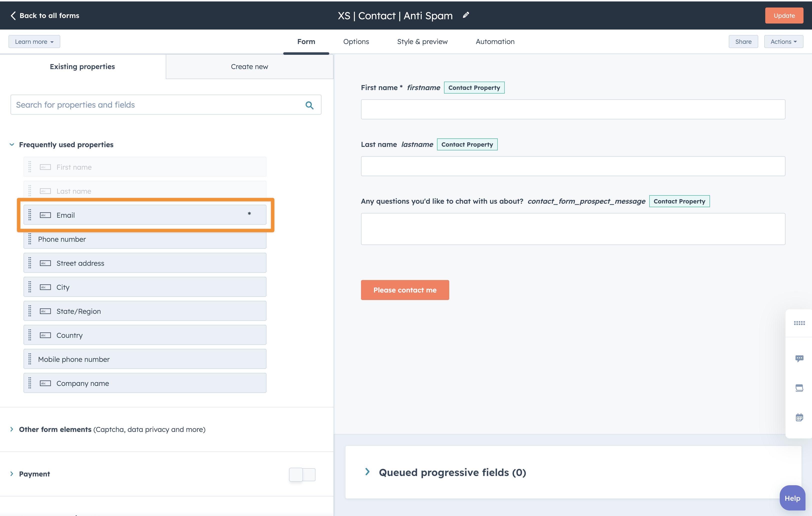Click the First name input field in preview
This screenshot has height=516, width=812.
(x=573, y=109)
